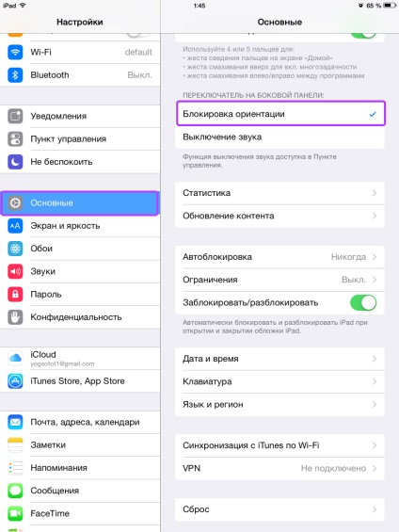Open Пункт управления icon
Screen dimensions: 399x532
(15, 139)
